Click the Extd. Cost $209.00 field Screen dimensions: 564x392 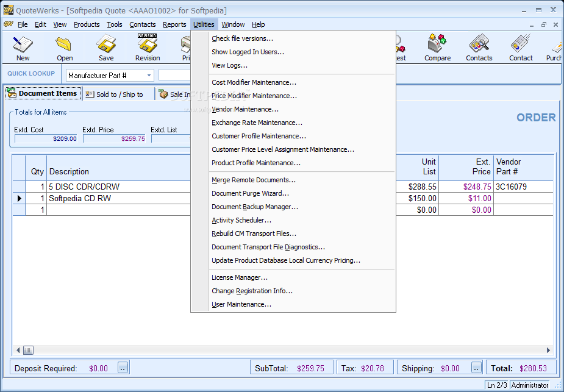pos(46,138)
